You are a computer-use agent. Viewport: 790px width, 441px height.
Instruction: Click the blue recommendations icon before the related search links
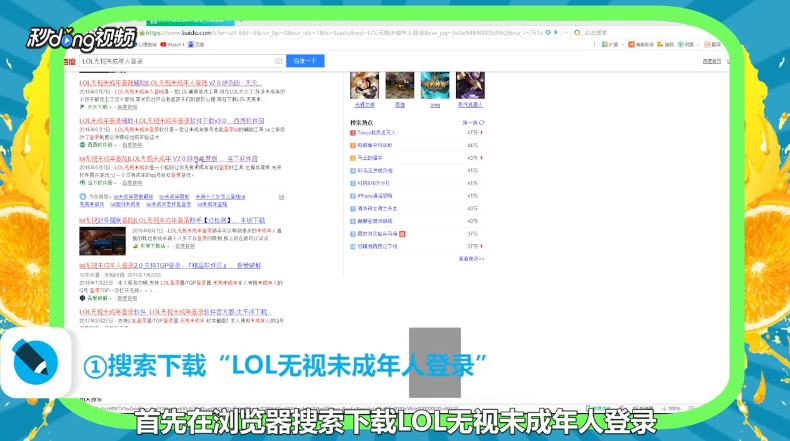click(83, 197)
